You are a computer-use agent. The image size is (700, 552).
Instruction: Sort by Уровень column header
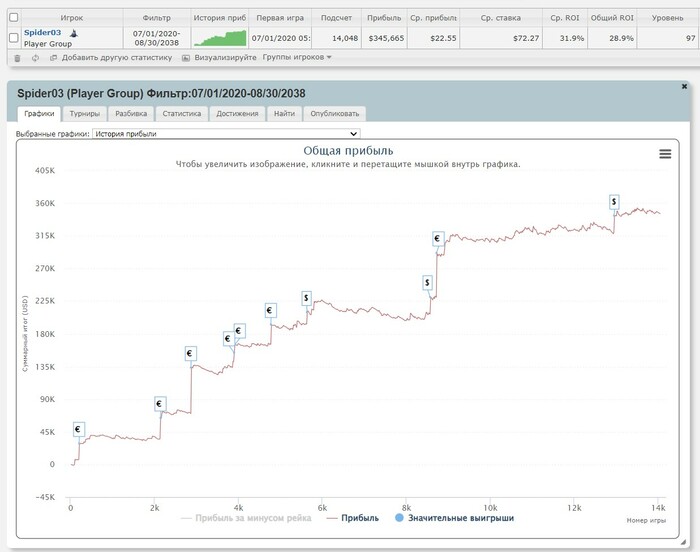[667, 18]
